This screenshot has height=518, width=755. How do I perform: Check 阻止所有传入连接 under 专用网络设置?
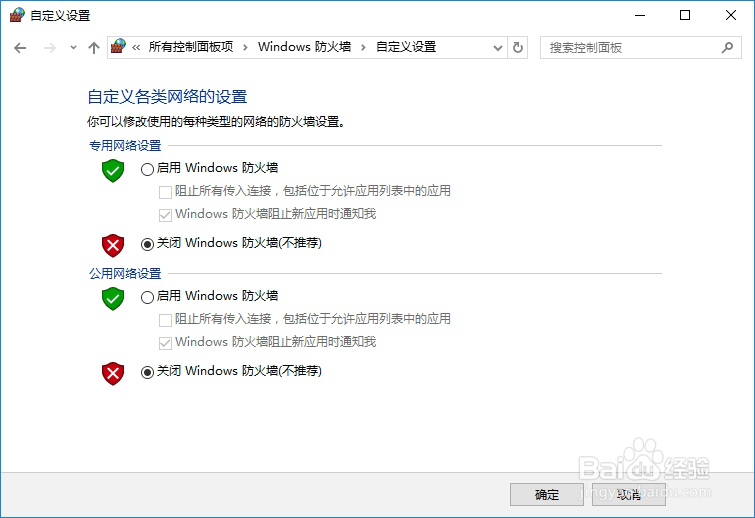point(165,192)
